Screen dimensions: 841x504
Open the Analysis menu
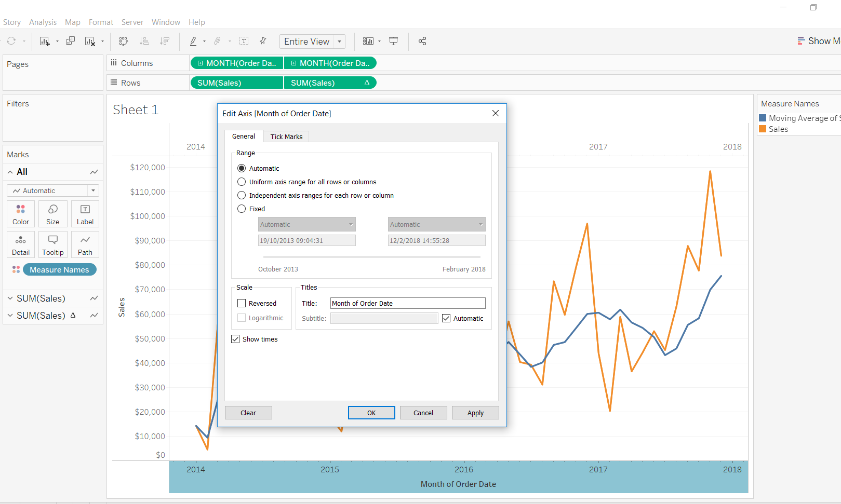(x=43, y=22)
